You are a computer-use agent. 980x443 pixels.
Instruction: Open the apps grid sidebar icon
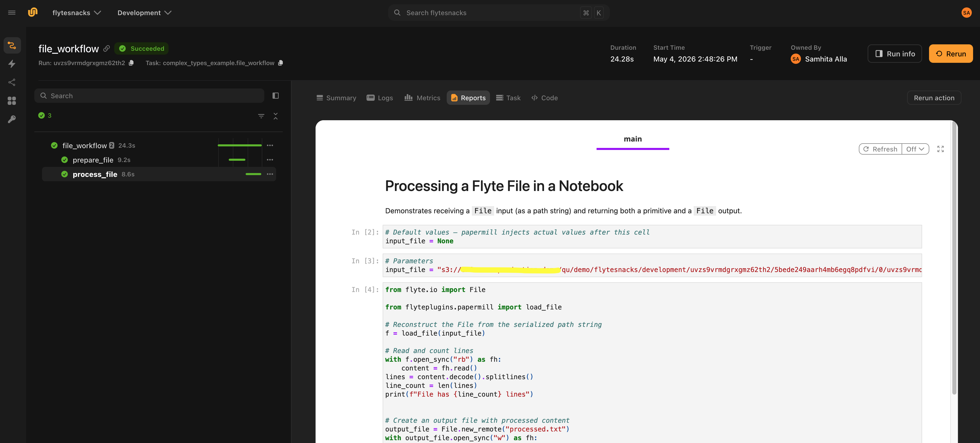[12, 100]
